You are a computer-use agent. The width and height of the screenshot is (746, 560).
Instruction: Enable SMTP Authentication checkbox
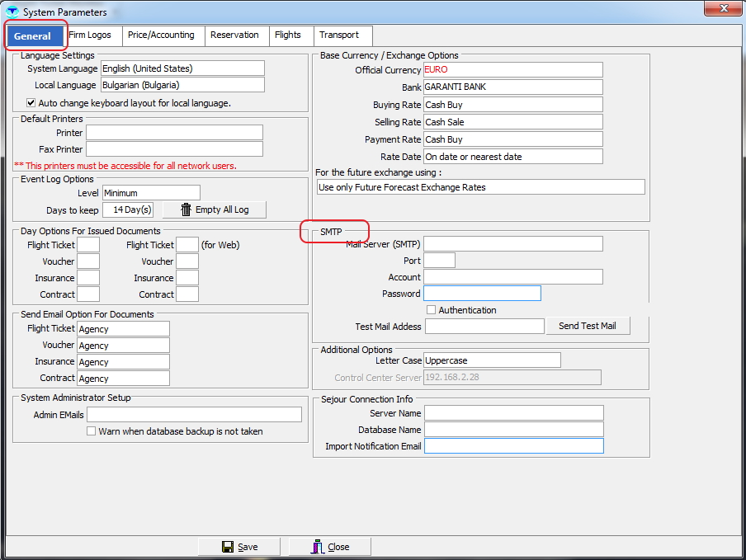point(431,310)
